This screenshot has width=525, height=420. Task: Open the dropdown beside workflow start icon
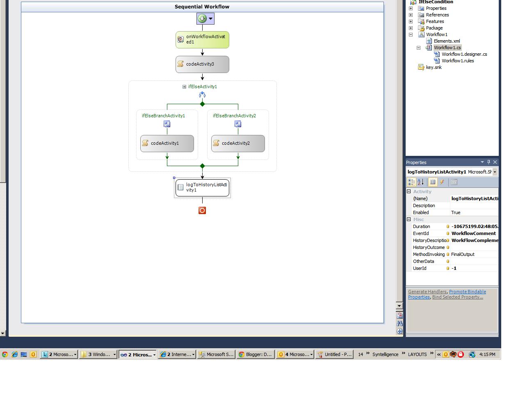tap(211, 18)
